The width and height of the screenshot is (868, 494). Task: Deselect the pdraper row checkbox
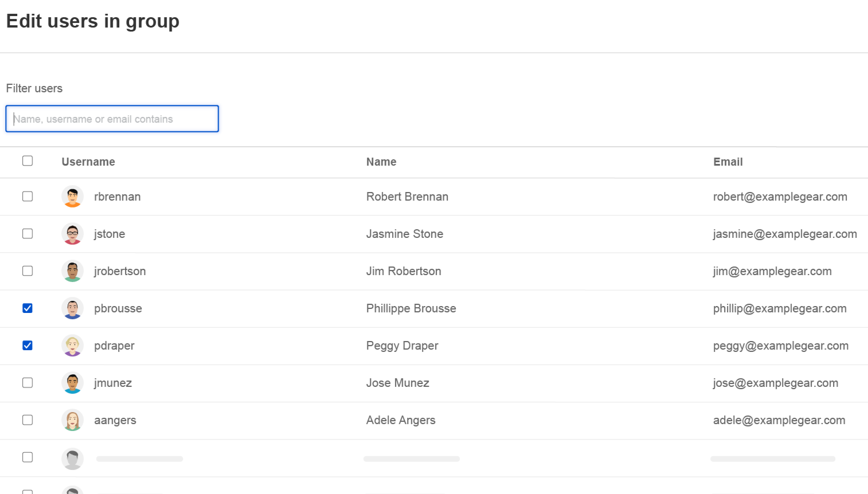pyautogui.click(x=28, y=346)
